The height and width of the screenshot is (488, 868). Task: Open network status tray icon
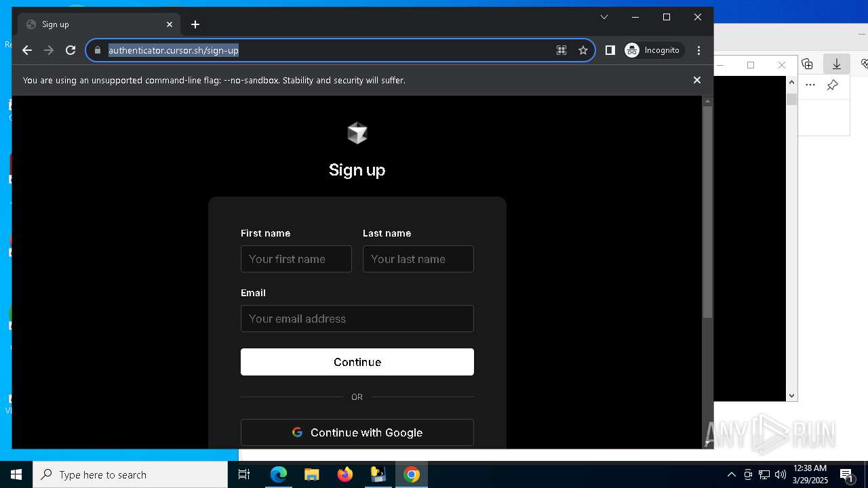[x=764, y=474]
